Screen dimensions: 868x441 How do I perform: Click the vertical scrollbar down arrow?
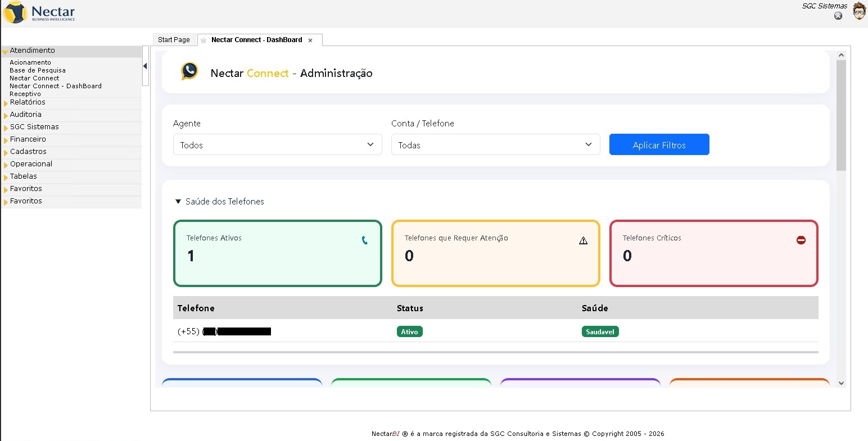pyautogui.click(x=841, y=383)
